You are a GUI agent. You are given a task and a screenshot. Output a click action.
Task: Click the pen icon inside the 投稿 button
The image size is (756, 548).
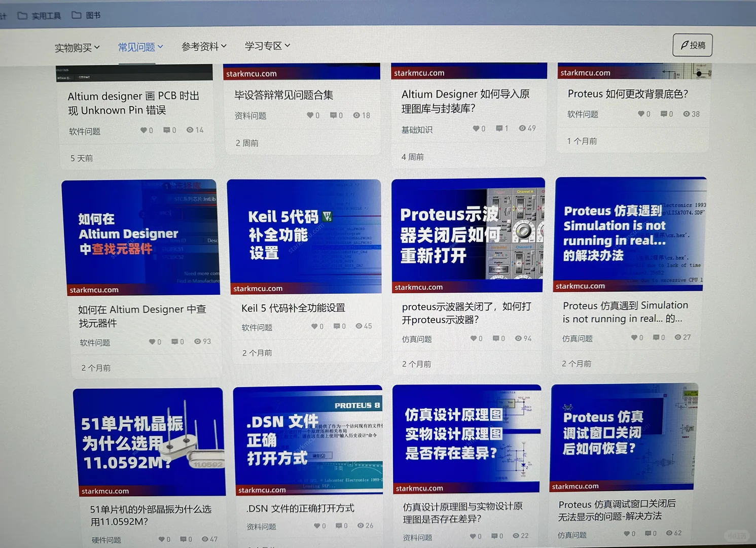pos(685,45)
